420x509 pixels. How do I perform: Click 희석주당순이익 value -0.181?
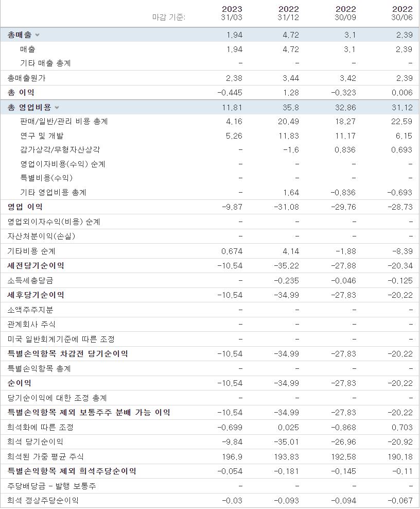click(287, 471)
